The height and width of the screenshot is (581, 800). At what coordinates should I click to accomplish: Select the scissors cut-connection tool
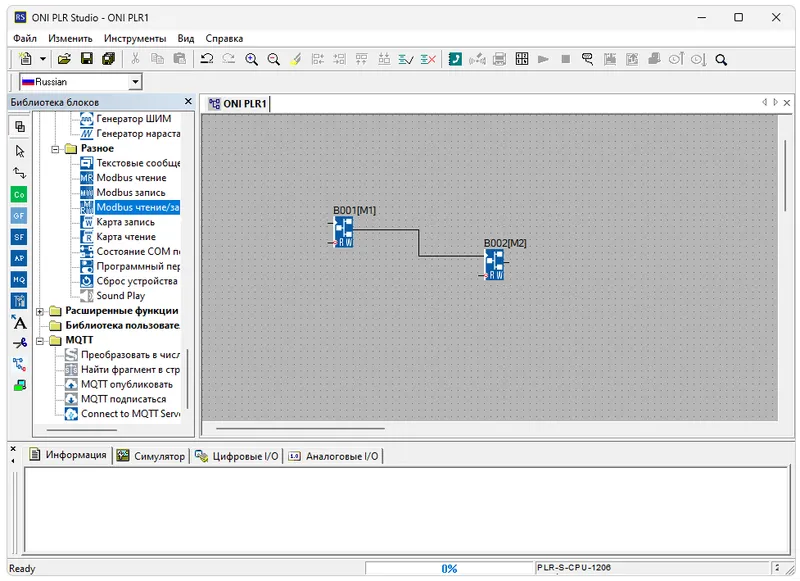[x=19, y=343]
